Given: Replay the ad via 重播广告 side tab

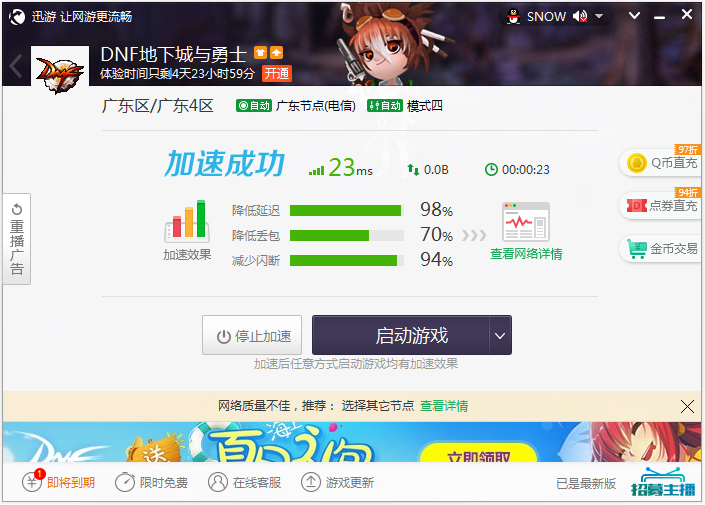Looking at the screenshot, I should point(17,239).
